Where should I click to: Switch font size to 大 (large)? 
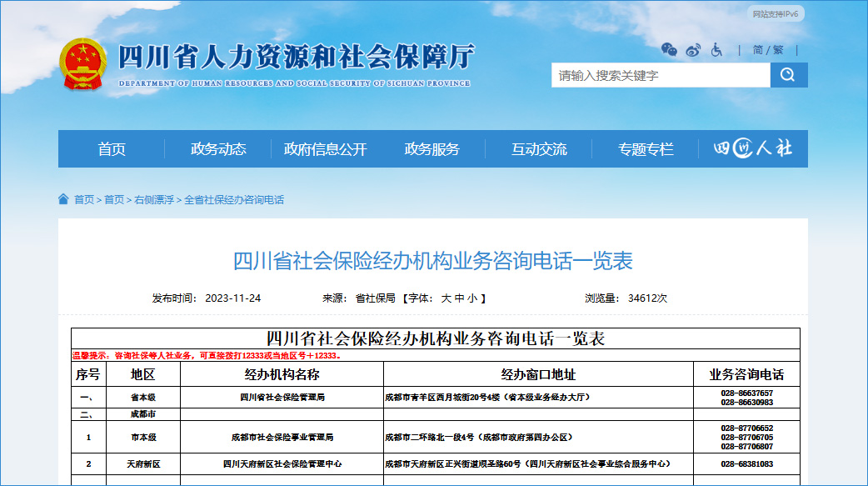(446, 298)
